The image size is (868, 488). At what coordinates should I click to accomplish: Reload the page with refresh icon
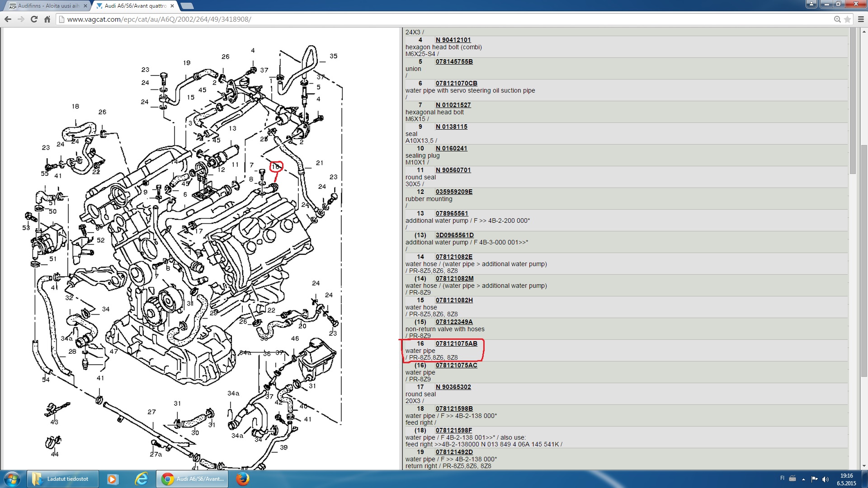(34, 19)
